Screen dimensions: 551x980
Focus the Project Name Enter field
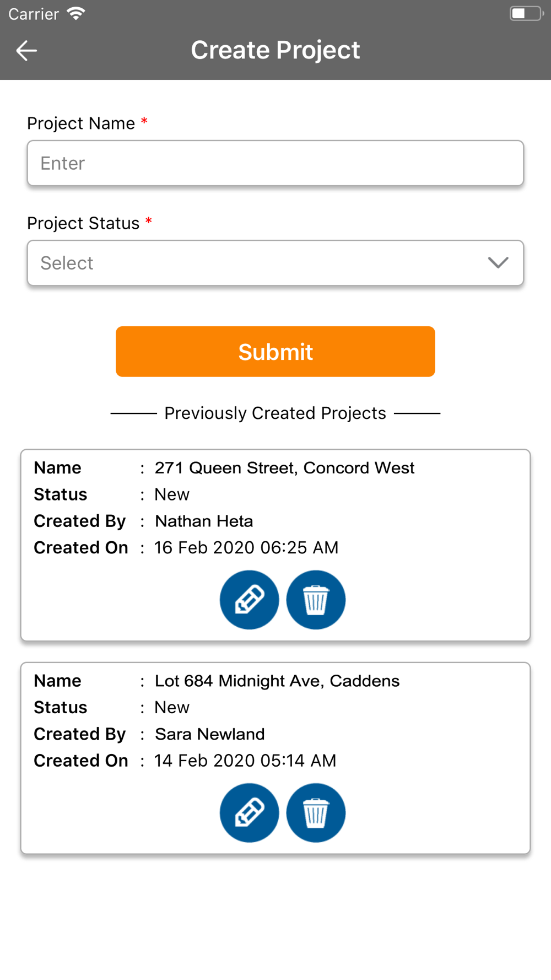275,163
